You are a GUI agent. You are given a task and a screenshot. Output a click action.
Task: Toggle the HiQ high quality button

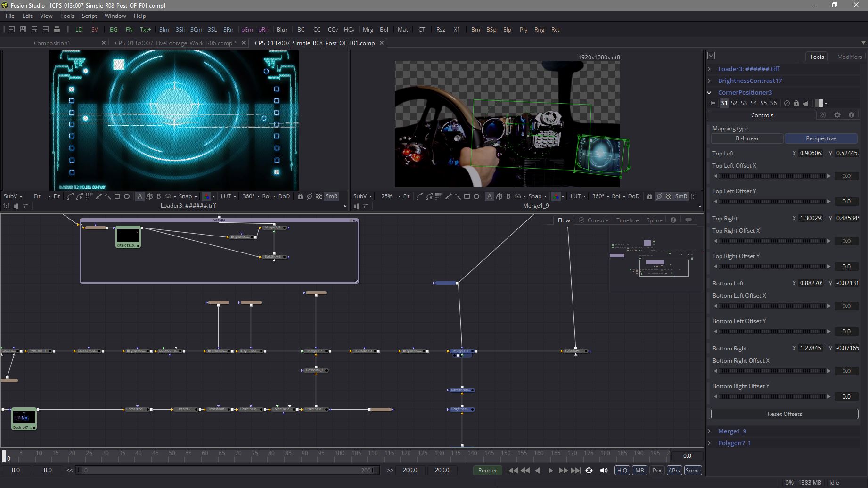click(x=622, y=470)
